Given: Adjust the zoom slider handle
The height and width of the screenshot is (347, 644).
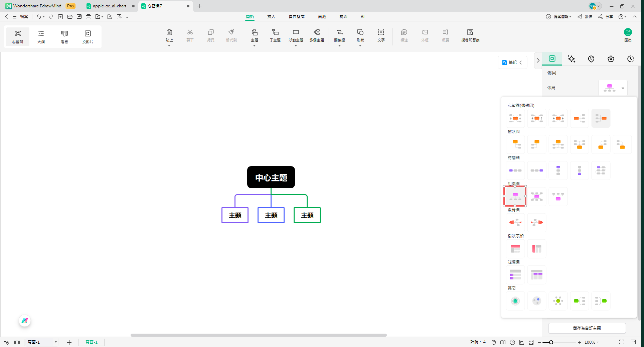Looking at the screenshot, I should click(551, 342).
